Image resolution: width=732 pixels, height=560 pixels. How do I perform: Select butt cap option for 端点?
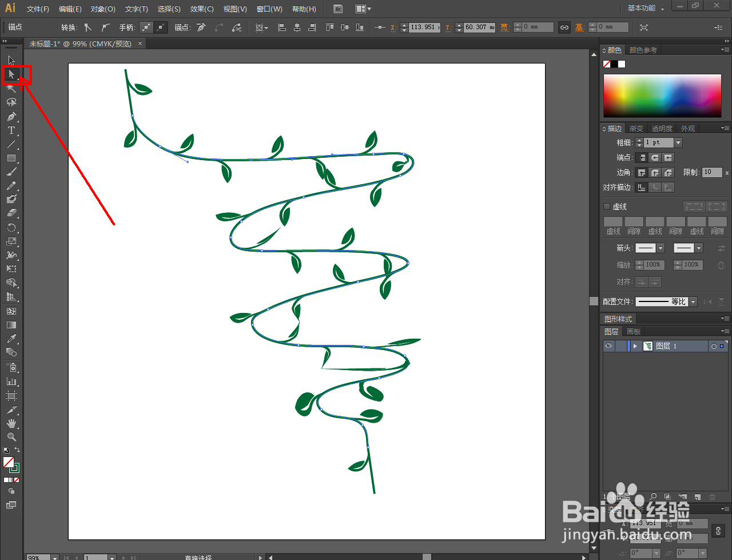tap(641, 157)
